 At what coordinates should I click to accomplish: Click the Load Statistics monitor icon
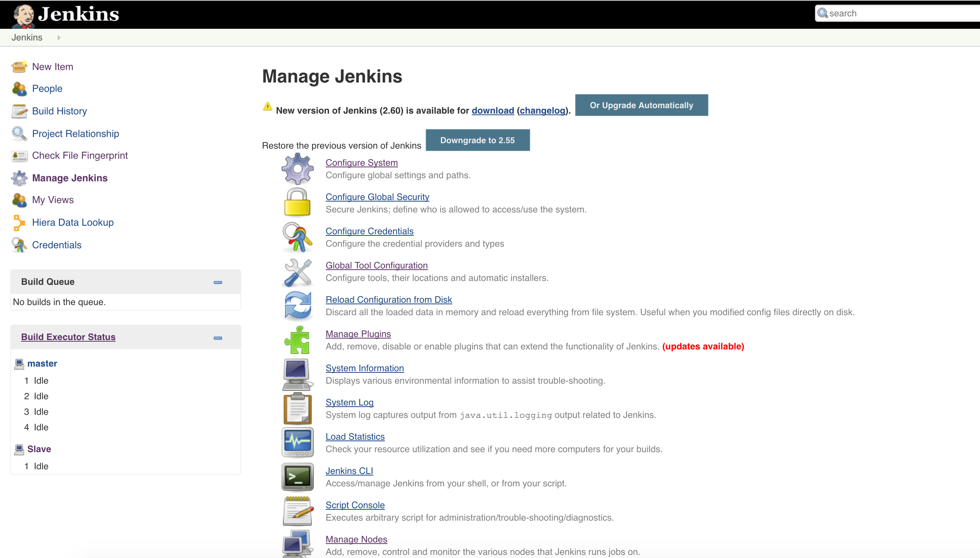click(x=297, y=442)
